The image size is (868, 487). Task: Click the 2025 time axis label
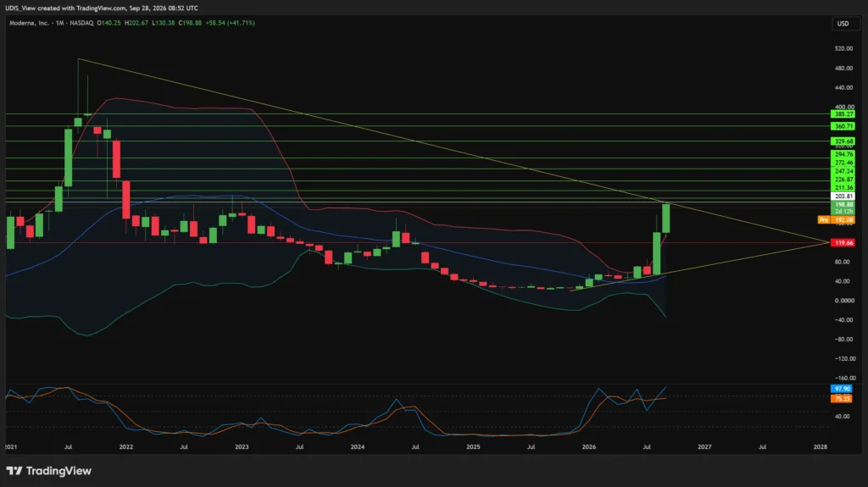click(x=473, y=446)
